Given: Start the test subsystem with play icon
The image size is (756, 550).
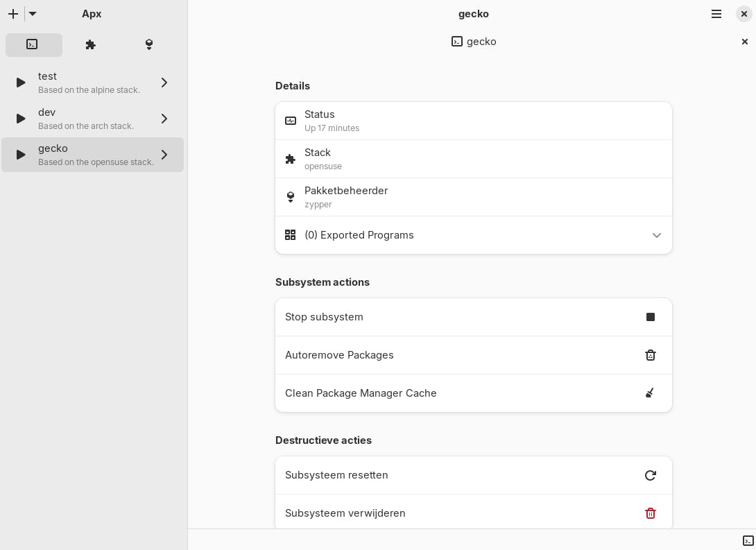Looking at the screenshot, I should pos(21,83).
